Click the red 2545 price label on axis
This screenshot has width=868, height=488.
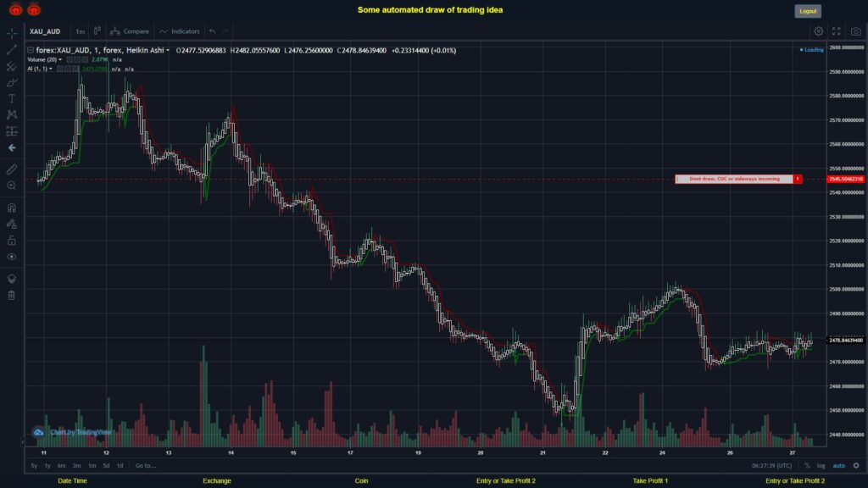coord(845,180)
